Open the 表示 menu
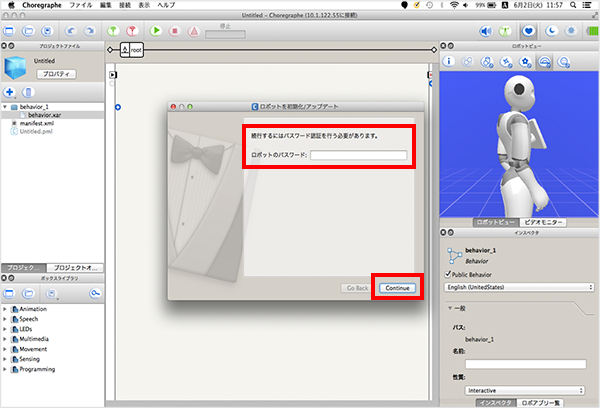Image resolution: width=600 pixels, height=408 pixels. pyautogui.click(x=144, y=5)
